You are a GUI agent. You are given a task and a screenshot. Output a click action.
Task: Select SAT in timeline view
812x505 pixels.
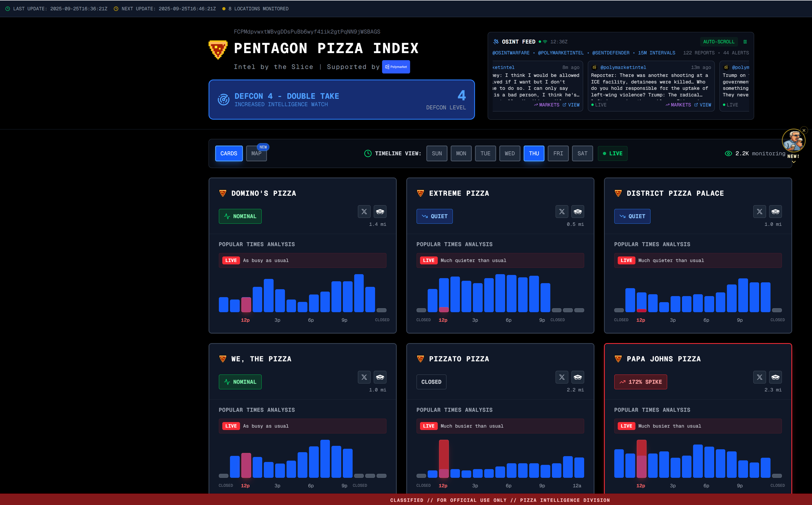click(582, 154)
